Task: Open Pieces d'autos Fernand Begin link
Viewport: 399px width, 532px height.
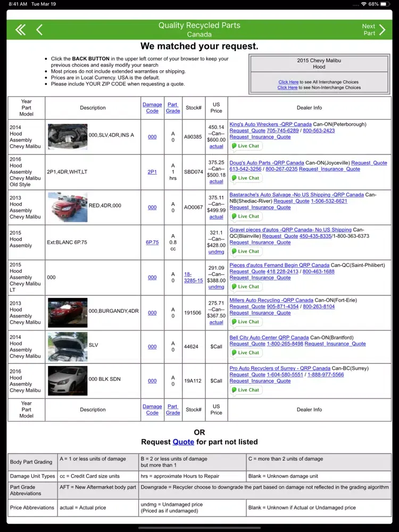Action: (279, 265)
